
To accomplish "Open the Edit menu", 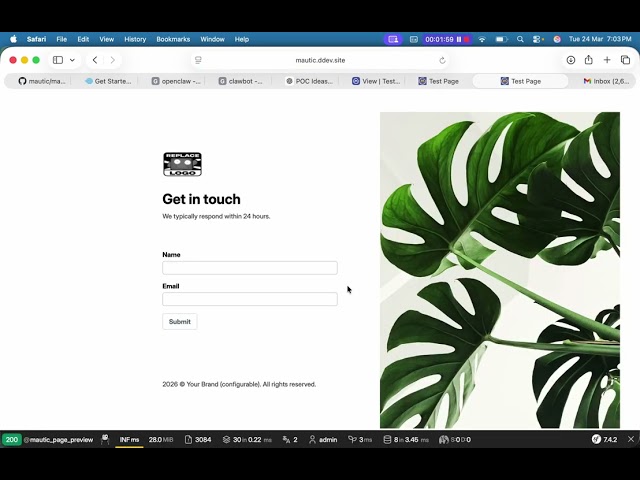I will coord(83,39).
